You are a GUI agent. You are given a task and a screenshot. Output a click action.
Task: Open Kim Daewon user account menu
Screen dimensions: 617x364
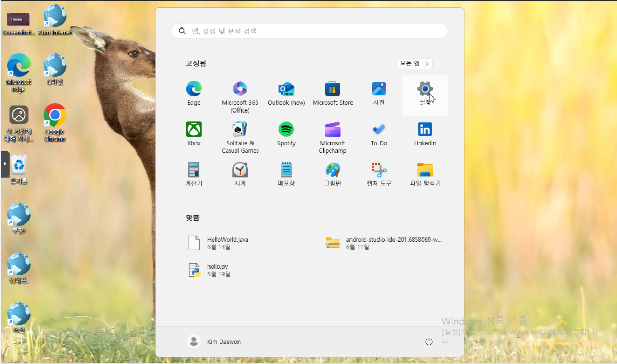214,342
